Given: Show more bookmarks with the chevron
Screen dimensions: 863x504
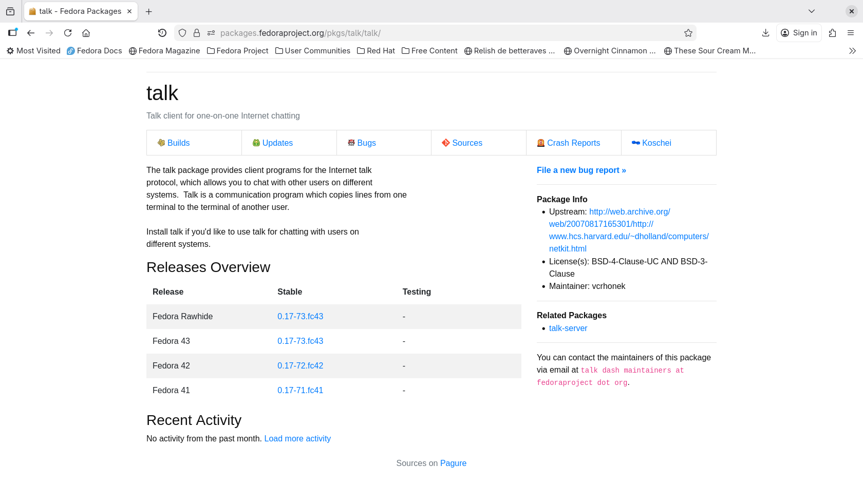Looking at the screenshot, I should click(852, 51).
